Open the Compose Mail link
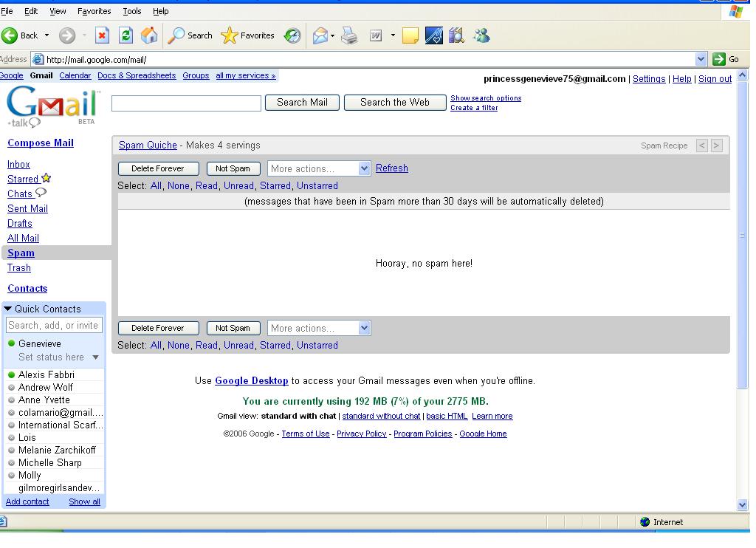This screenshot has height=548, width=756. [x=41, y=143]
